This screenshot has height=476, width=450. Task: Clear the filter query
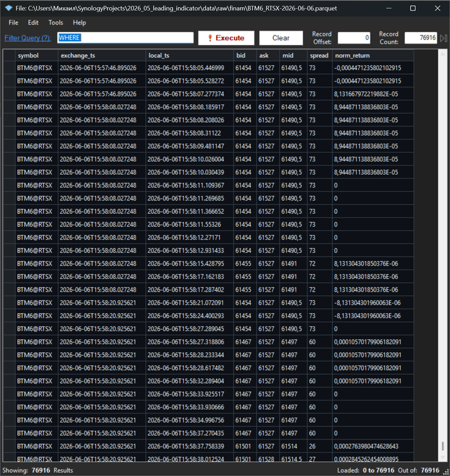pyautogui.click(x=281, y=38)
